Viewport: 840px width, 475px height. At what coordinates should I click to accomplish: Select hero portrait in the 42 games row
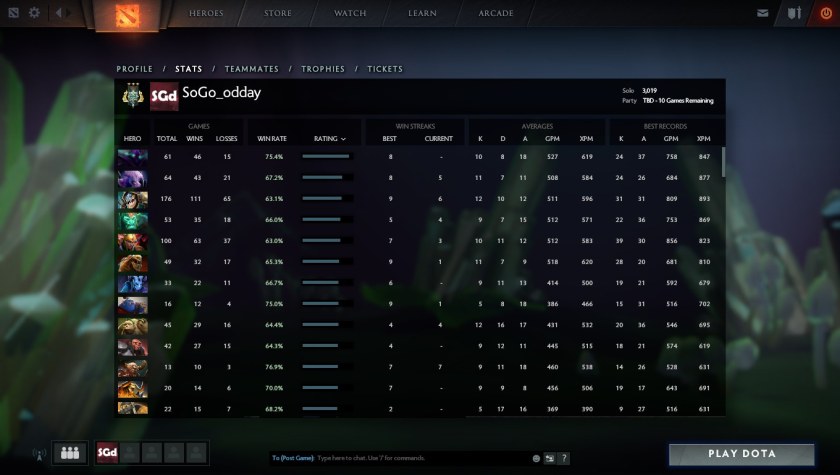[132, 346]
